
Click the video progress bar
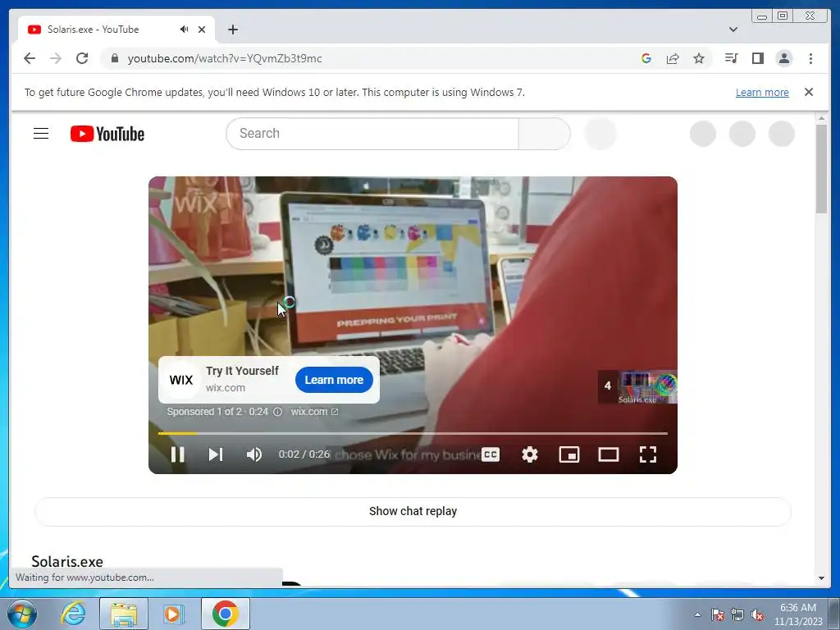click(413, 433)
